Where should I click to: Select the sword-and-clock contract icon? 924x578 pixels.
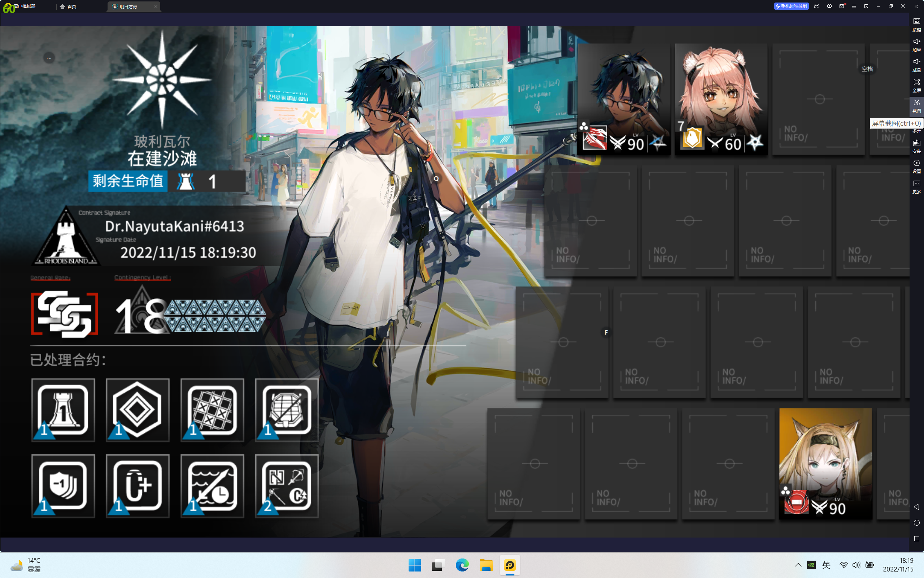(212, 486)
